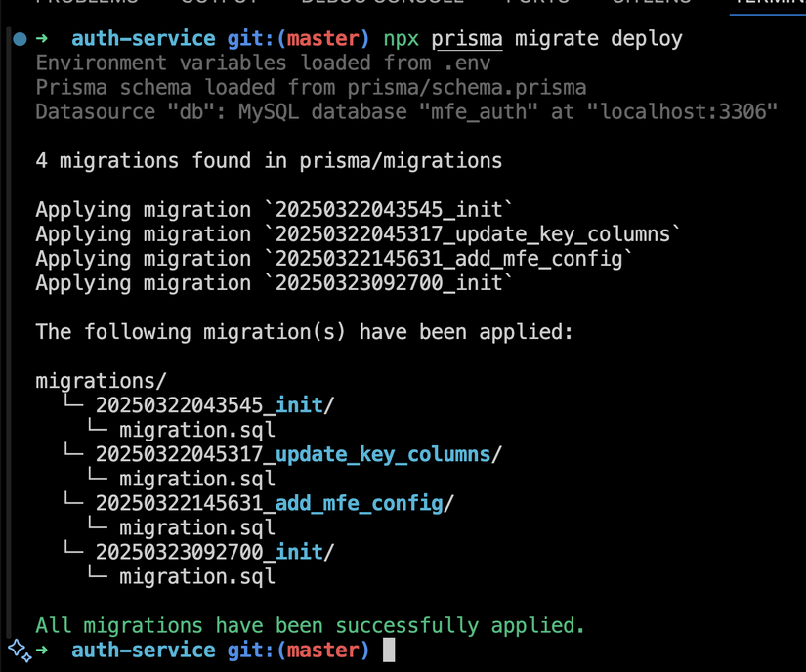Open the underlined prisma link in the command
The width and height of the screenshot is (806, 672).
click(x=466, y=38)
